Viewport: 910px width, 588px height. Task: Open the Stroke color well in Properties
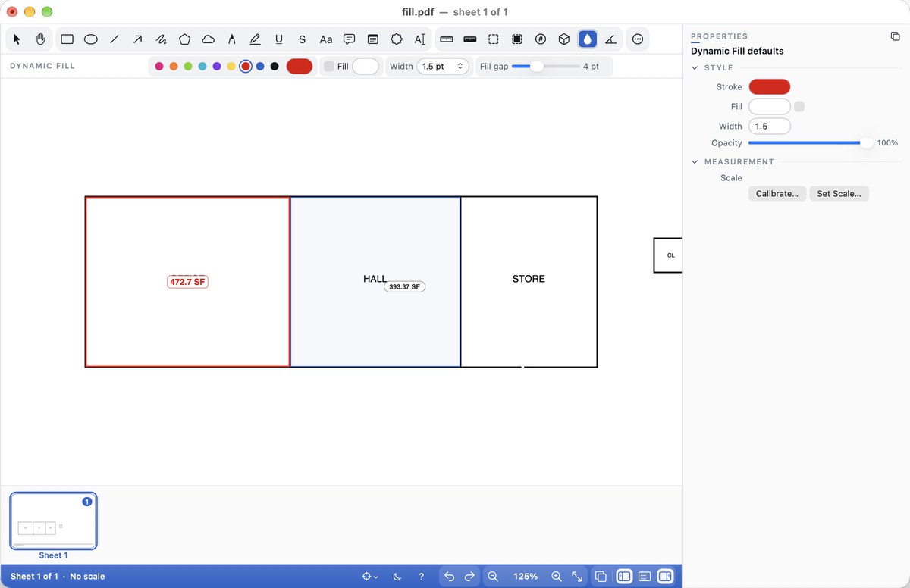[x=770, y=87]
